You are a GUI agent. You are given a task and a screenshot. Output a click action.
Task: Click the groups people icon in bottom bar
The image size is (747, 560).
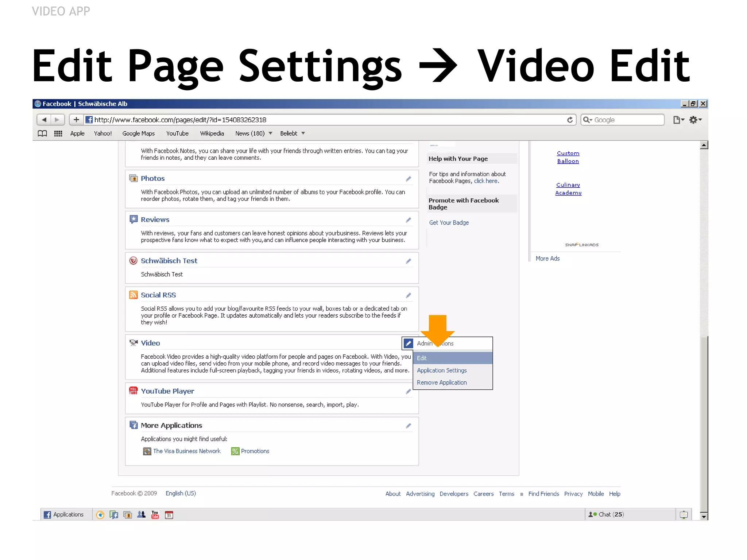click(141, 515)
